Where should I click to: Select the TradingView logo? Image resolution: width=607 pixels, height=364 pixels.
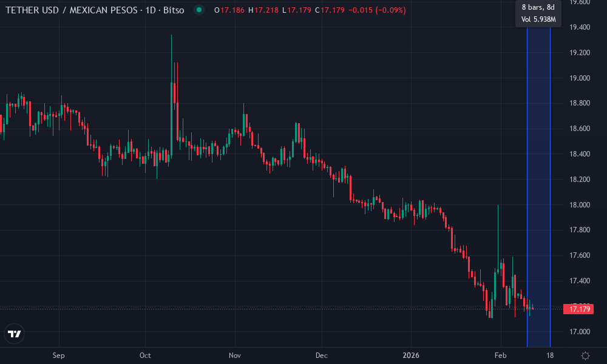[15, 334]
